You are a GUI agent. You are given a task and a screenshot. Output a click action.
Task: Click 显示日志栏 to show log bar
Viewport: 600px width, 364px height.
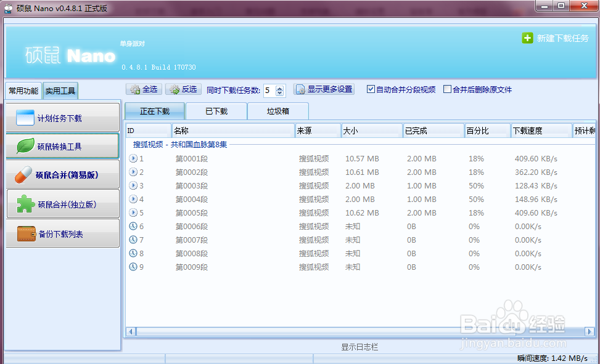360,347
